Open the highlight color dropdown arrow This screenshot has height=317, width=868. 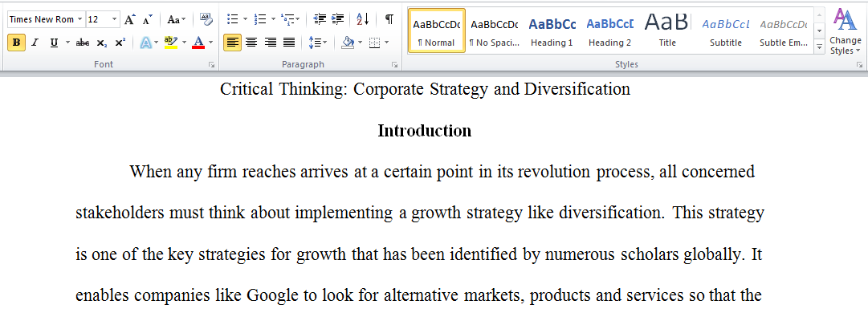(184, 43)
